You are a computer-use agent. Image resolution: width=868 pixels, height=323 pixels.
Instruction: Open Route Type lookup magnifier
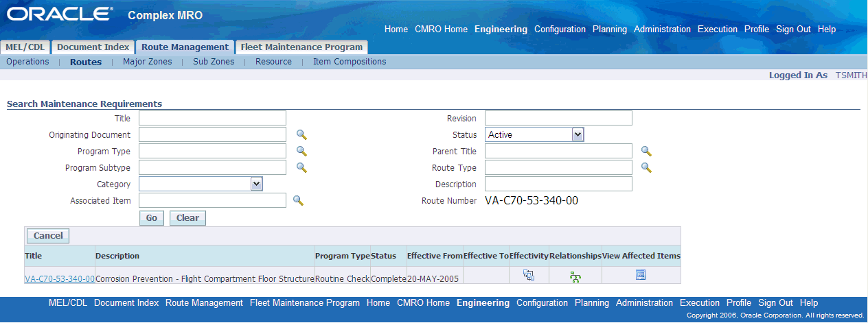[x=646, y=167]
